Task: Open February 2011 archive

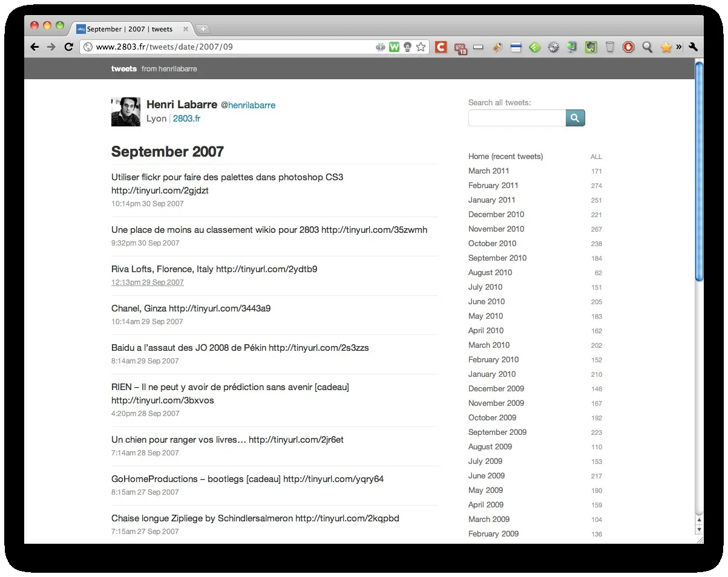Action: click(493, 186)
